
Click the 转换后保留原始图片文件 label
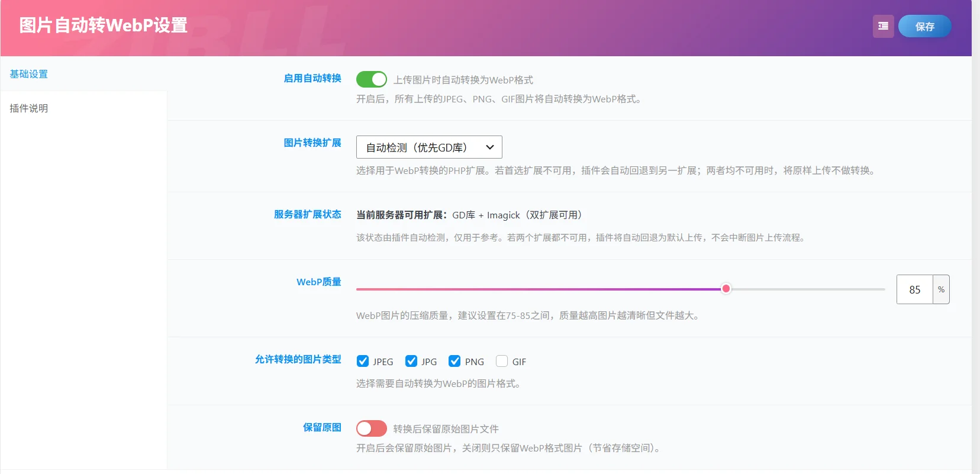446,429
